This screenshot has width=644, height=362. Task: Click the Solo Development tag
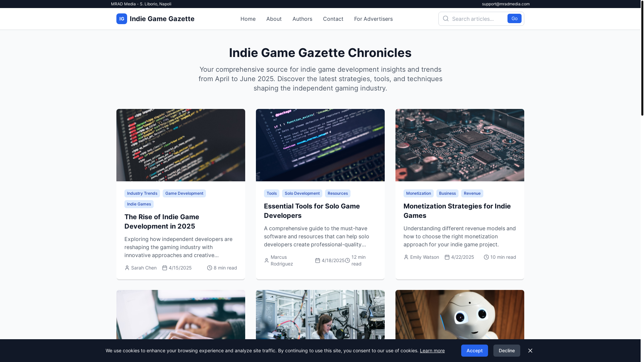tap(302, 193)
